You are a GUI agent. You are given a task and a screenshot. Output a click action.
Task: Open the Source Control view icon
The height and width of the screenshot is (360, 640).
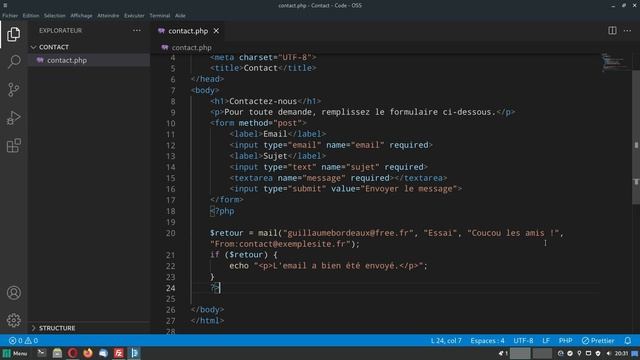tap(13, 90)
